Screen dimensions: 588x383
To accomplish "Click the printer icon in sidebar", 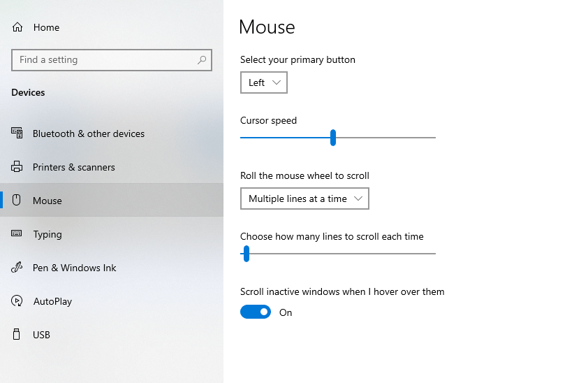I will click(17, 167).
